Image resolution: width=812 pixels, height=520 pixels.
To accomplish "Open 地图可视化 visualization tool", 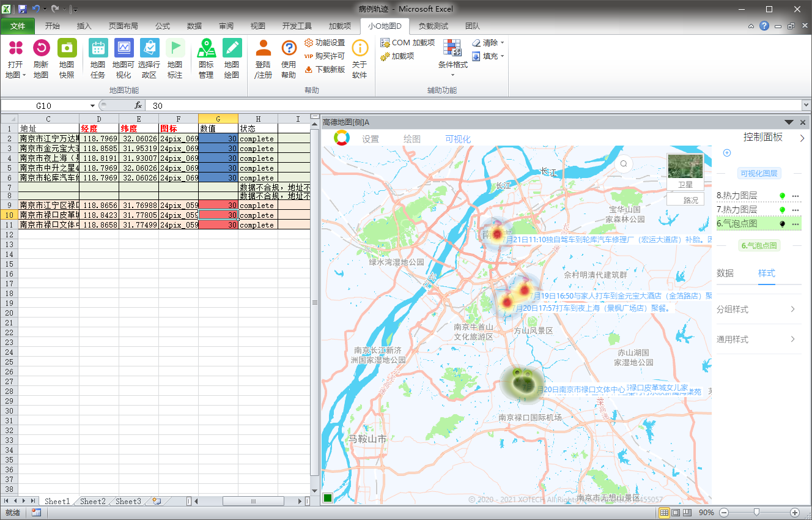I will tap(124, 48).
